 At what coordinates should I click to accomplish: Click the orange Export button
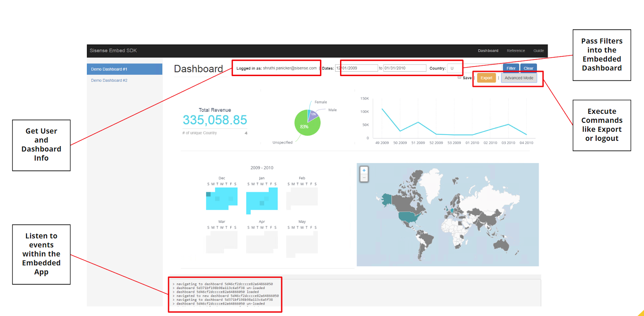tap(486, 78)
